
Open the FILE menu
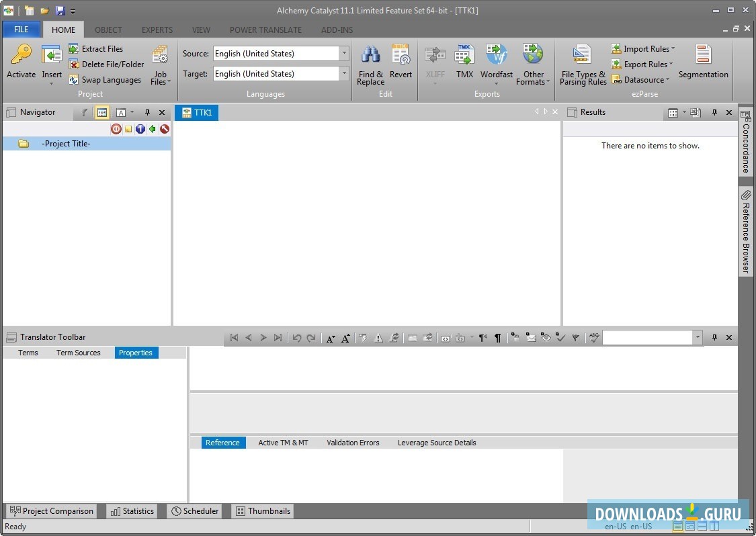coord(22,30)
